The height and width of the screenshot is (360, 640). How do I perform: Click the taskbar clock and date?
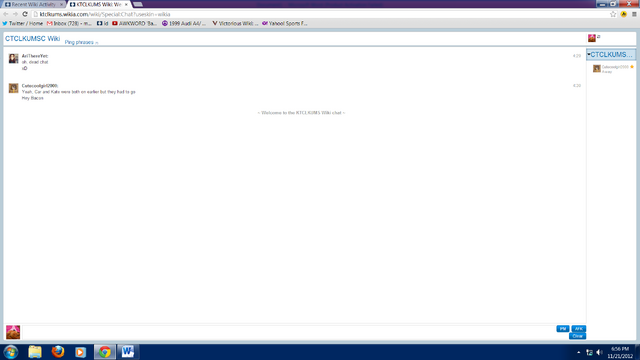[620, 353]
